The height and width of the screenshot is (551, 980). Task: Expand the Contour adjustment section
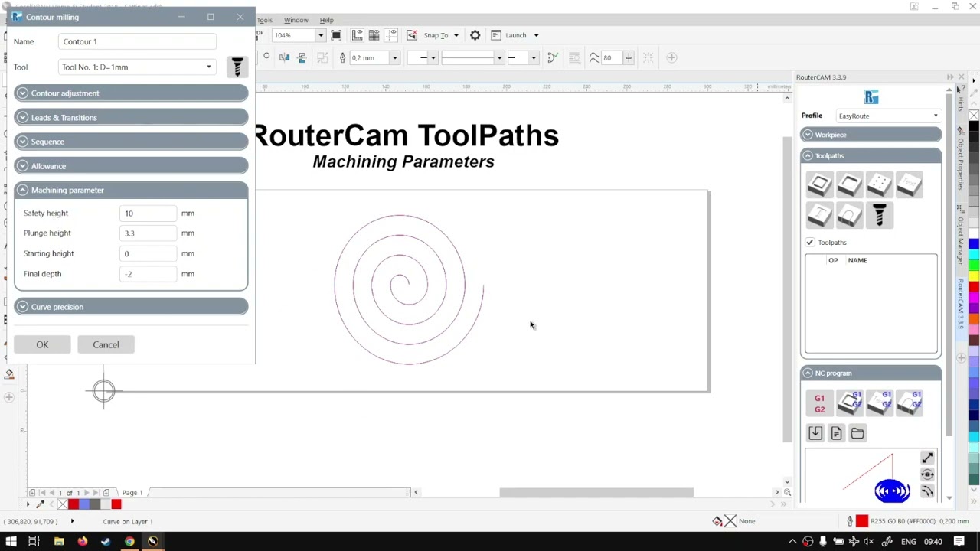tap(131, 93)
